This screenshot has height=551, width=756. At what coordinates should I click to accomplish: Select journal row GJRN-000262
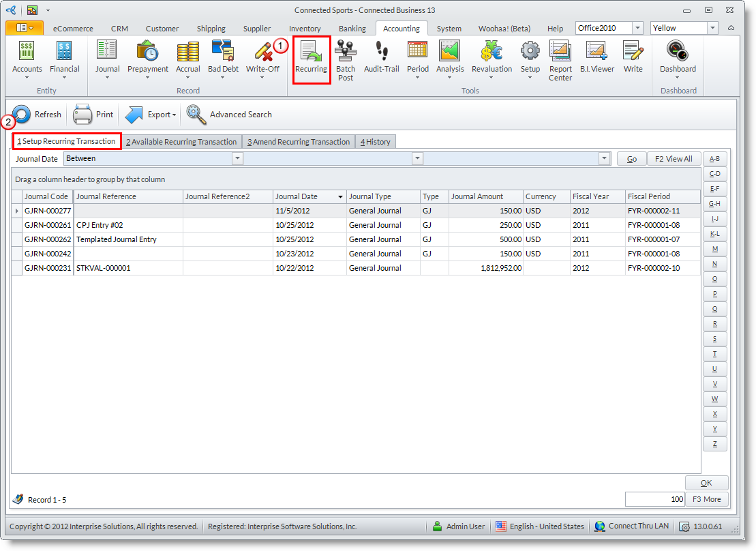point(48,239)
